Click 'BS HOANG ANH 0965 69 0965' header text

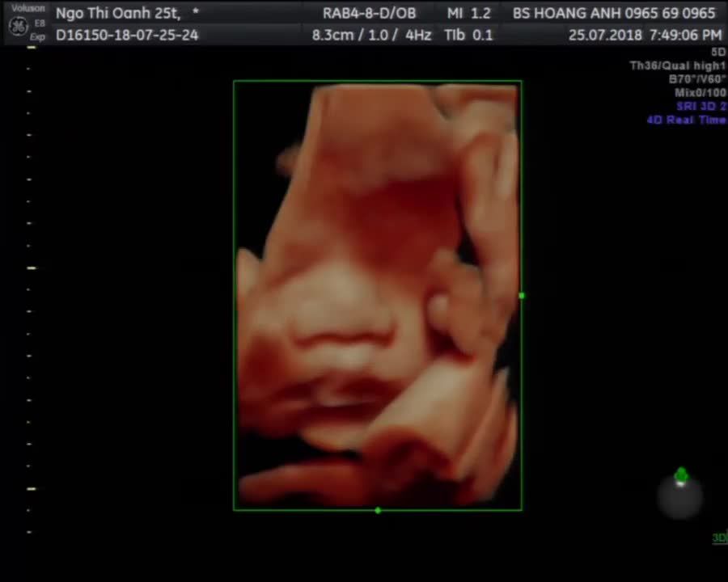click(x=614, y=14)
